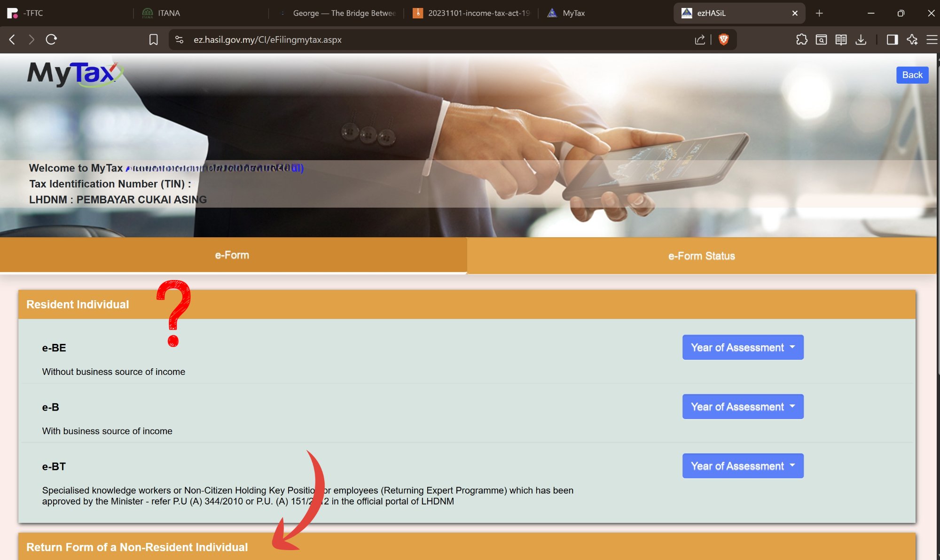Open the downloads icon in toolbar
The width and height of the screenshot is (940, 560).
coord(861,39)
